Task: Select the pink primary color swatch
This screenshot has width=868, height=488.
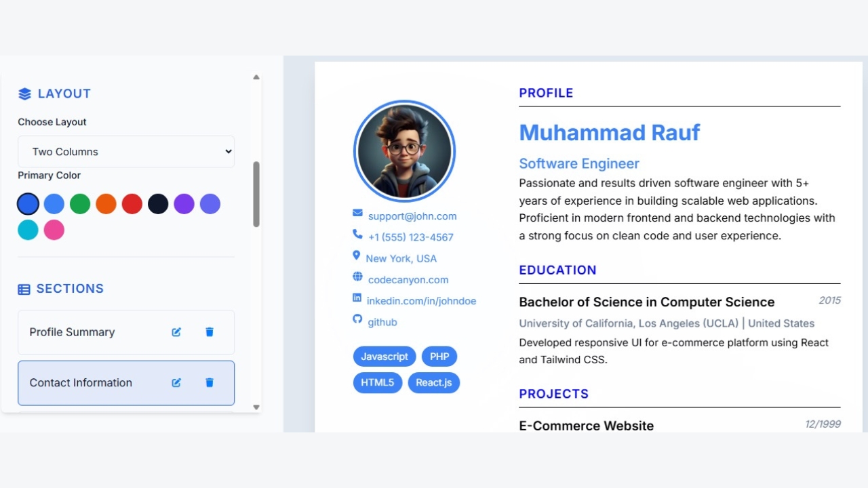Action: coord(54,230)
